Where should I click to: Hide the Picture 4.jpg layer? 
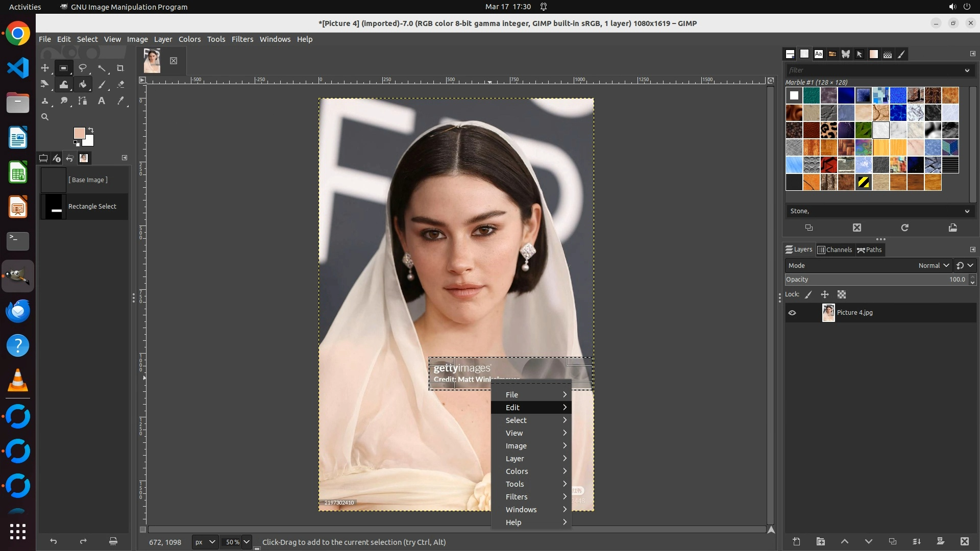792,313
